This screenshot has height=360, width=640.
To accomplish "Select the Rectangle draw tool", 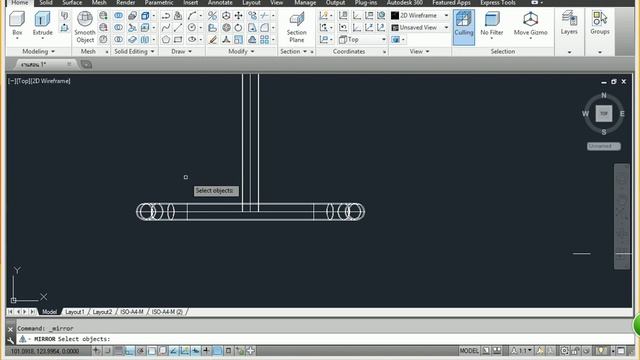I will [x=178, y=40].
